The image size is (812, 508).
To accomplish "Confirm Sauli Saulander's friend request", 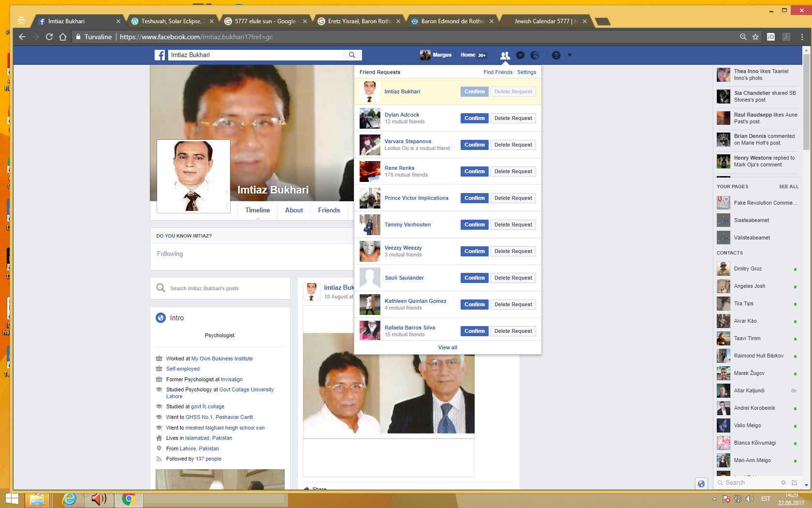I will 475,278.
